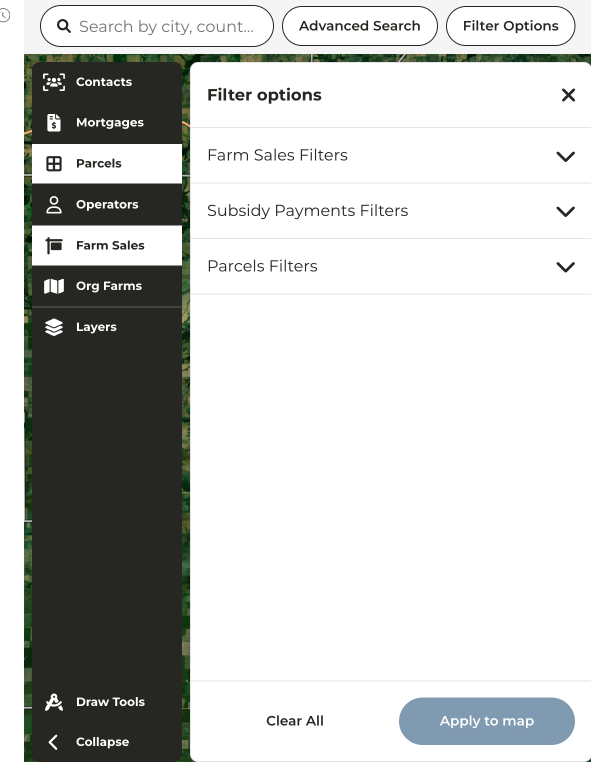Open the Layers sidebar item
This screenshot has width=591, height=762.
point(107,327)
